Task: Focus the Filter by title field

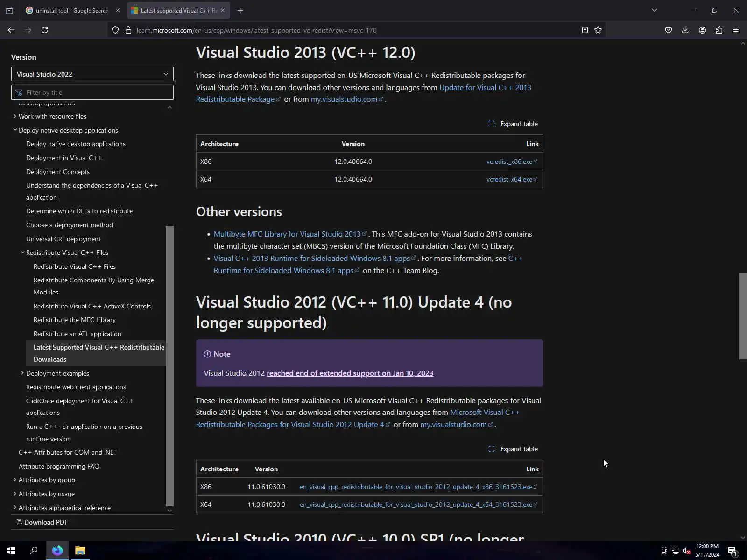Action: coord(92,92)
